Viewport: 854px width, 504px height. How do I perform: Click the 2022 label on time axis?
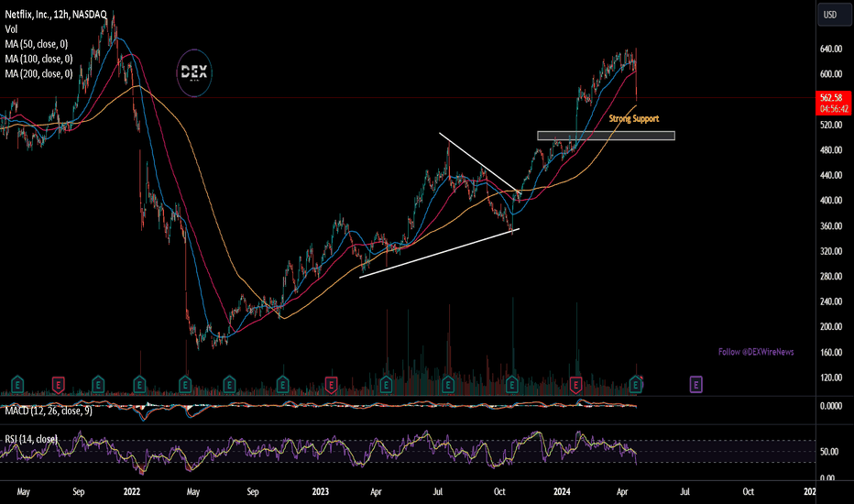[132, 491]
